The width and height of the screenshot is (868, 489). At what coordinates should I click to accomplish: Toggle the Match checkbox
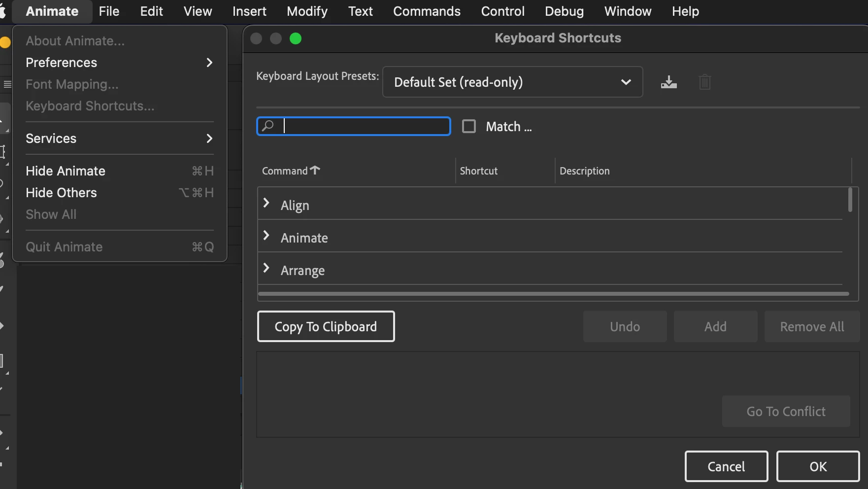(468, 126)
